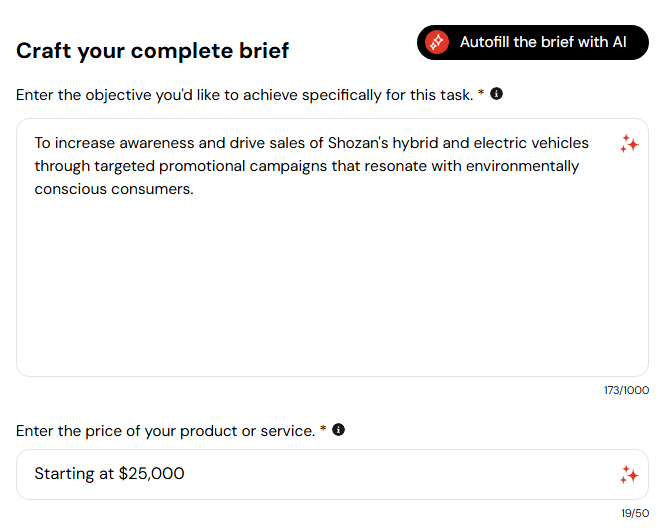The image size is (662, 528).
Task: Place cursor on '$25,000' in price field
Action: point(152,474)
